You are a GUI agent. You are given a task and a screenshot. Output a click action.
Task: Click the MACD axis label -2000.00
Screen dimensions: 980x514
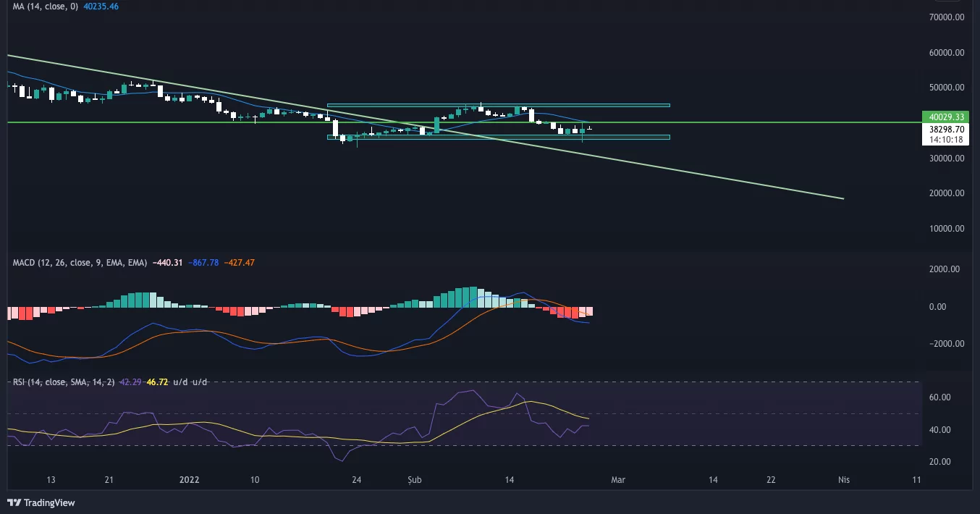(946, 344)
